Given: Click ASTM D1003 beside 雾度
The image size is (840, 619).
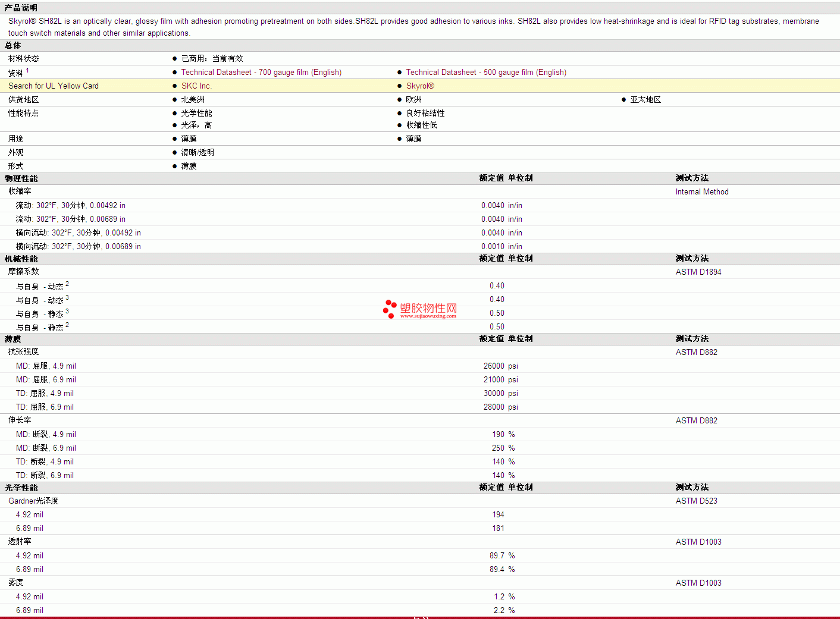Looking at the screenshot, I should pyautogui.click(x=698, y=583).
